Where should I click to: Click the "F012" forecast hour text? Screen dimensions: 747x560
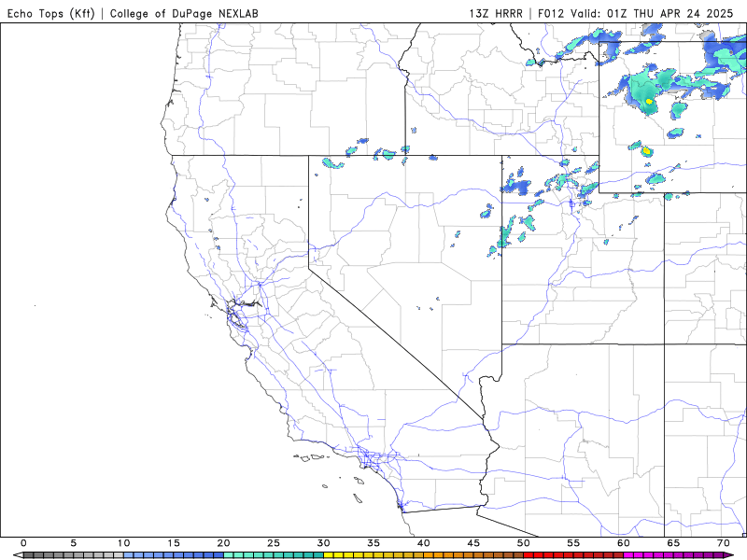pyautogui.click(x=552, y=13)
